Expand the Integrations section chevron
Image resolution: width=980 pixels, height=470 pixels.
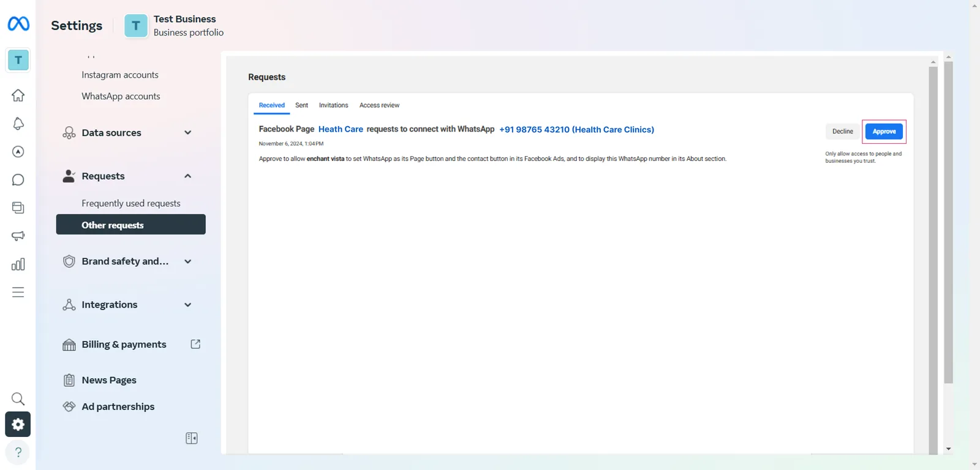click(x=188, y=305)
